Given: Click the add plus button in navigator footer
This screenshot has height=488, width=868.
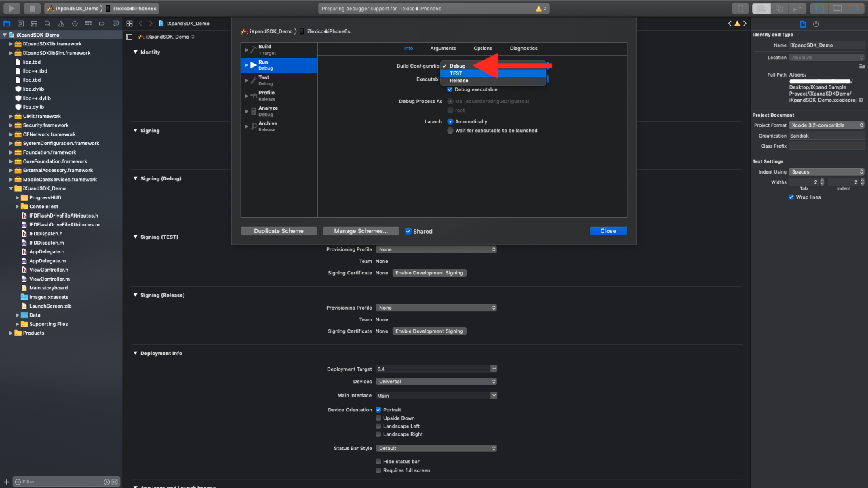Looking at the screenshot, I should (7, 481).
